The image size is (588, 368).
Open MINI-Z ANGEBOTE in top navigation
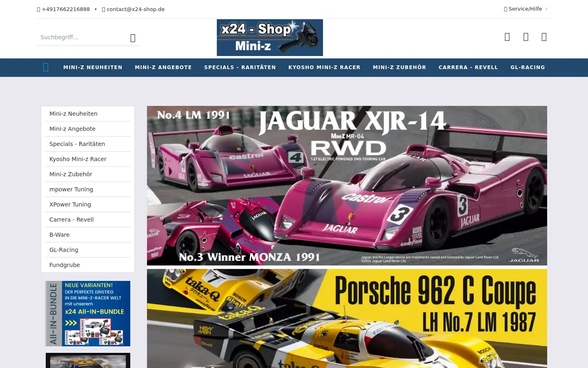pyautogui.click(x=163, y=67)
